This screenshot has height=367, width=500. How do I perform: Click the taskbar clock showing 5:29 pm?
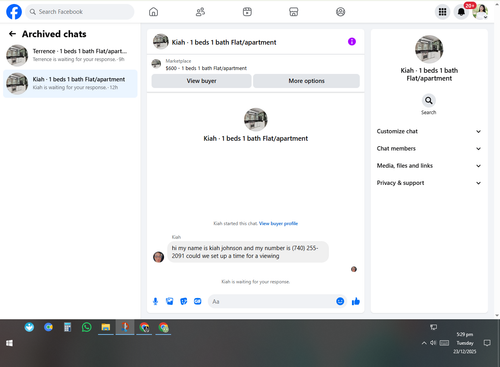[465, 343]
